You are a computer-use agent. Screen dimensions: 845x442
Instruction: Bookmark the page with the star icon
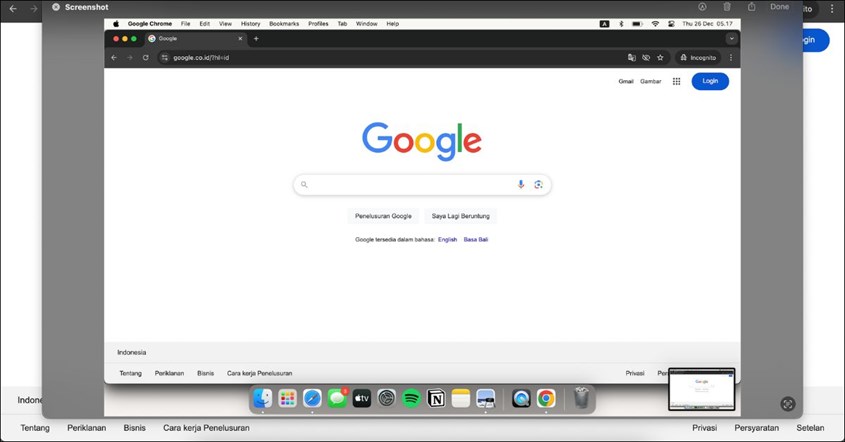point(660,58)
